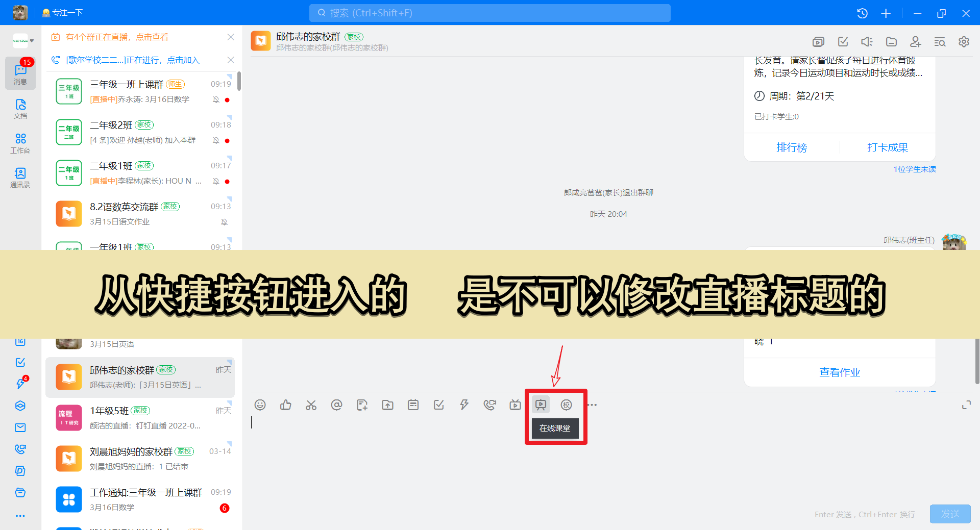Viewport: 980px width, 530px height.
Task: Open the 排行榜 ranking link
Action: [x=792, y=147]
